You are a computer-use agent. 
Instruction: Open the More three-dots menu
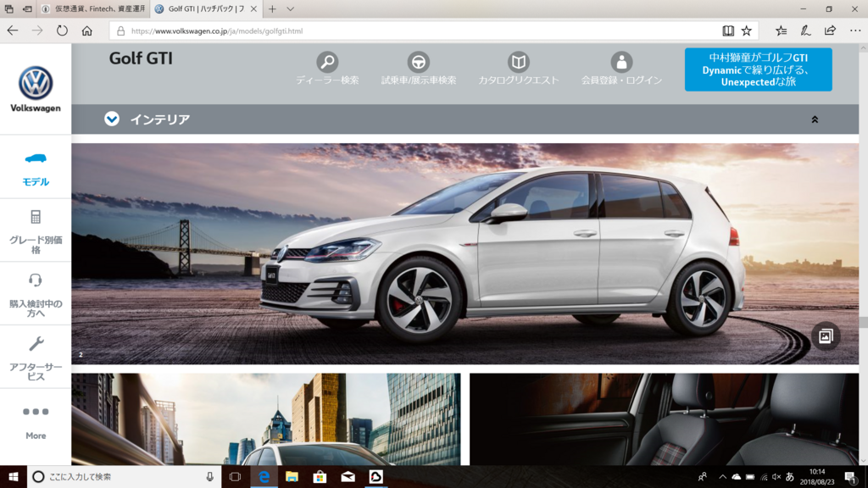tap(36, 423)
